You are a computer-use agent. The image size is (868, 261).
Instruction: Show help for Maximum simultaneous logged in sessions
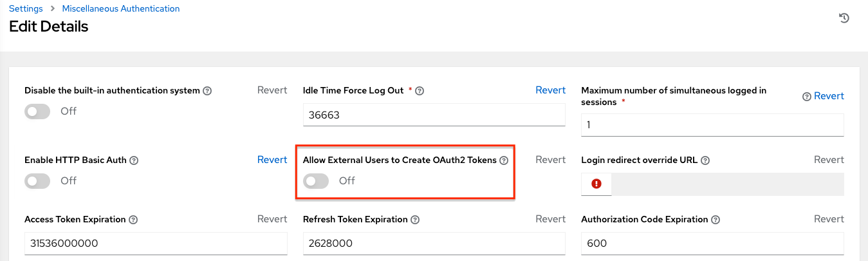pos(806,97)
